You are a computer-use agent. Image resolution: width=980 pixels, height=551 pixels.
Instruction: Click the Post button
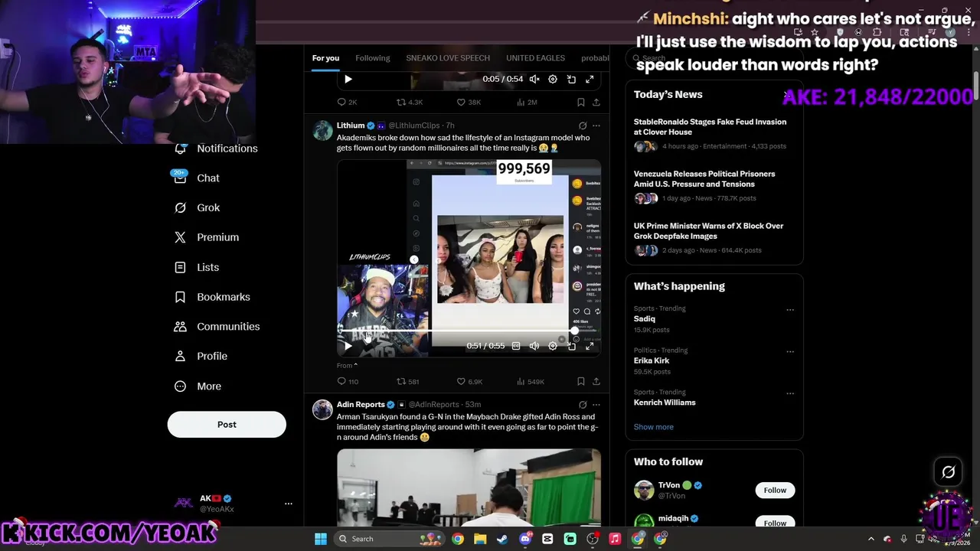click(x=227, y=425)
